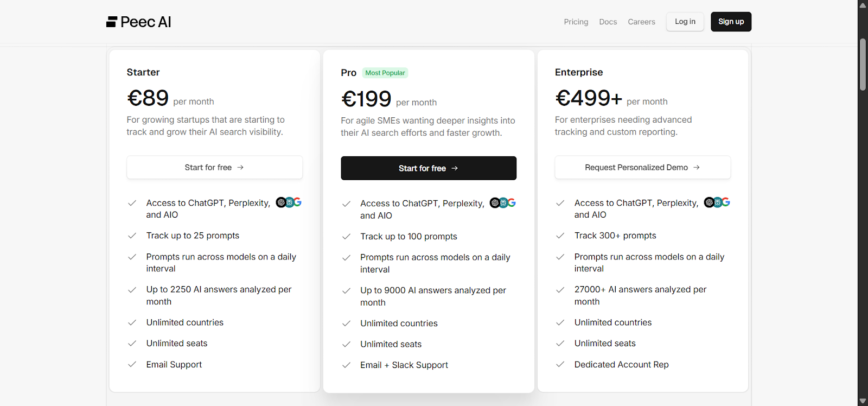Click the Sign up button
The image size is (868, 406).
[x=730, y=21]
